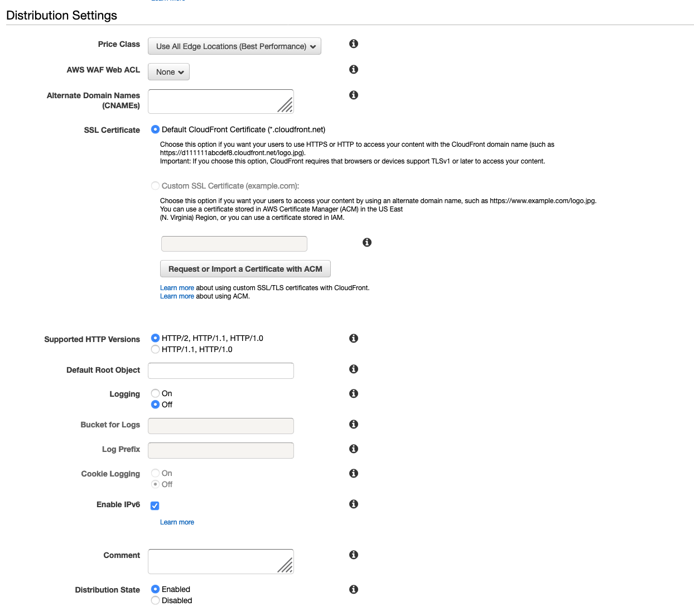Show info for Supported HTTP Versions
This screenshot has height=616, width=694.
(354, 339)
